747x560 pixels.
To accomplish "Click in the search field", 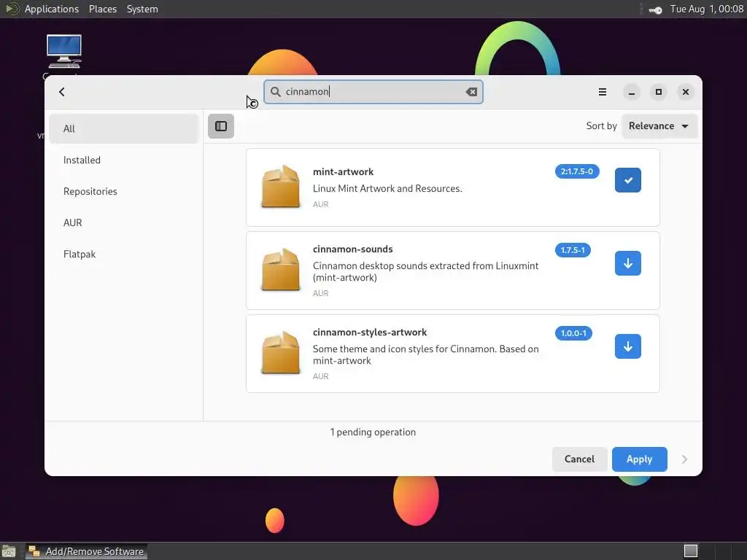I will pyautogui.click(x=373, y=92).
